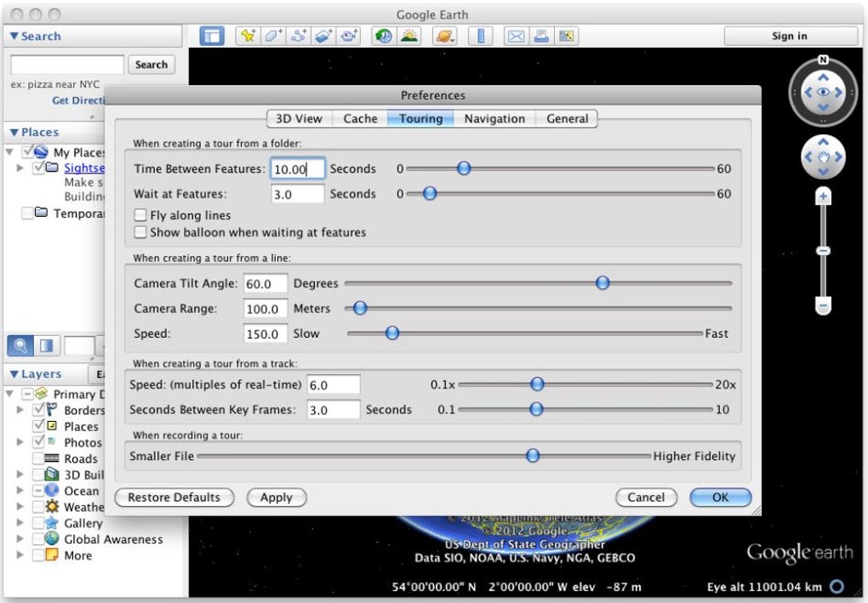This screenshot has height=603, width=868.
Task: Click the Add Polygon toolbar icon
Action: (273, 37)
